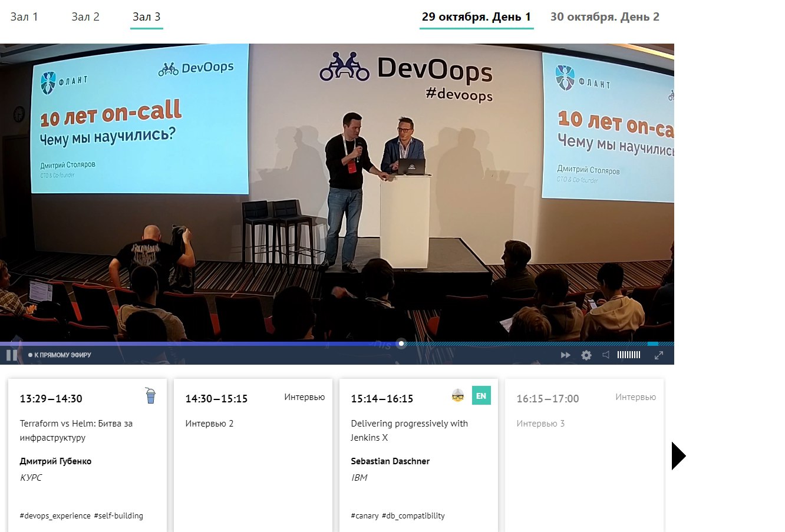Pause the video stream
This screenshot has height=532, width=785.
pyautogui.click(x=12, y=355)
